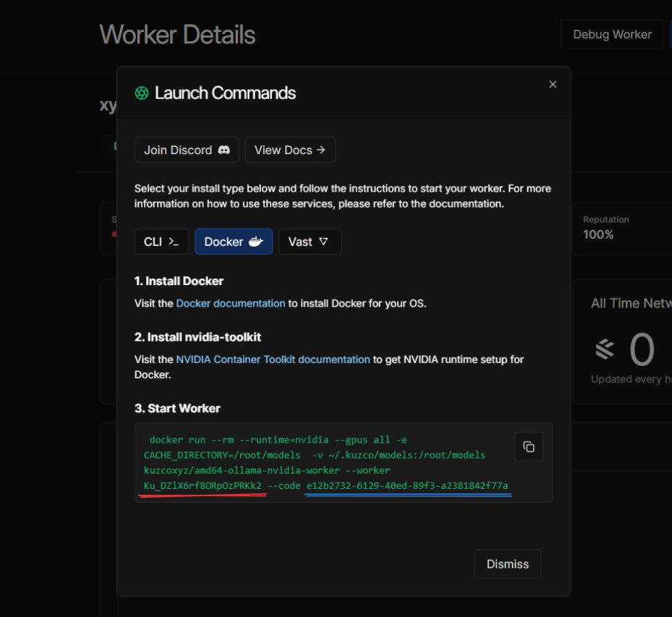This screenshot has width=672, height=617.
Task: Click the '3. Start Worker' heading
Action: click(x=177, y=409)
